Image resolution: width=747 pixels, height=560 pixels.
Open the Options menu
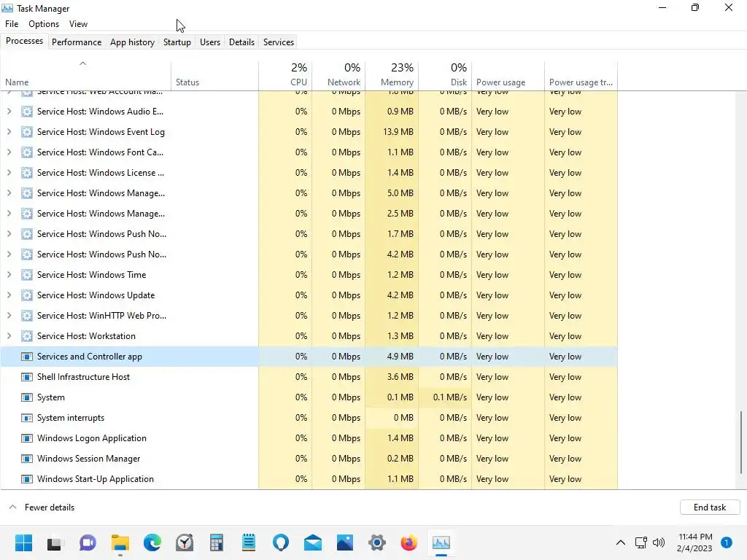click(x=44, y=24)
